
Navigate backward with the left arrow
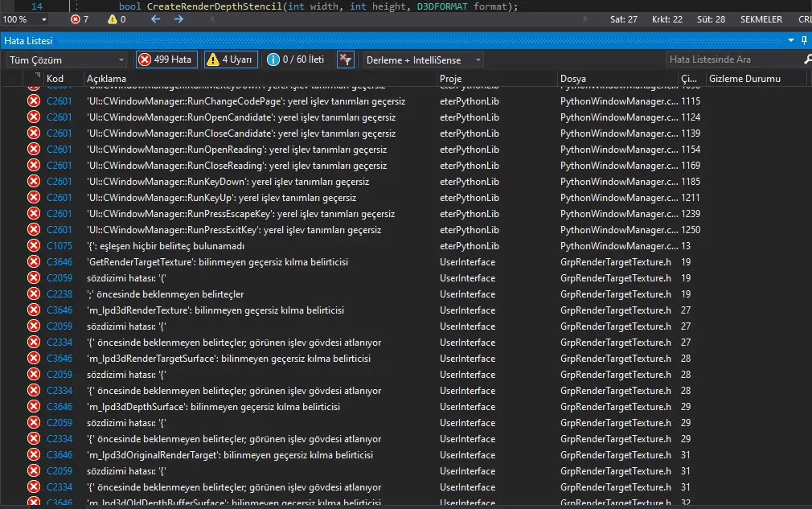(x=155, y=19)
